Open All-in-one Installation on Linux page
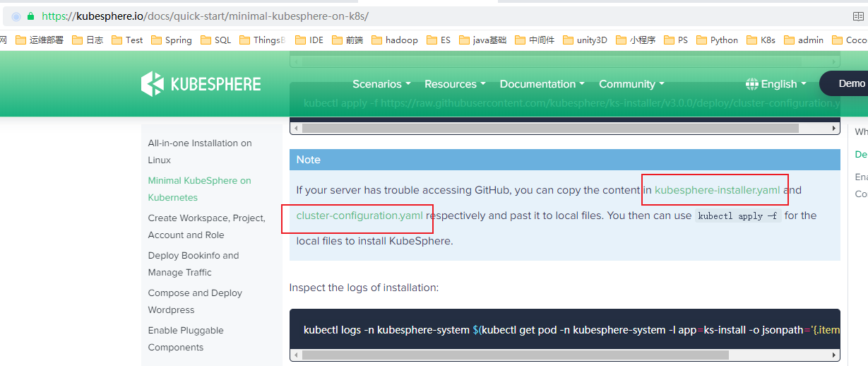The height and width of the screenshot is (366, 868). [x=200, y=151]
